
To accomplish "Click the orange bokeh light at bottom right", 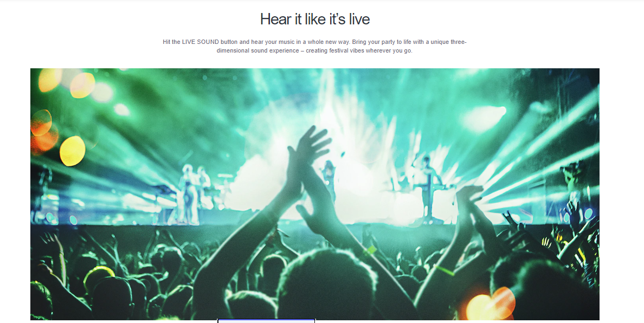I will (x=491, y=303).
